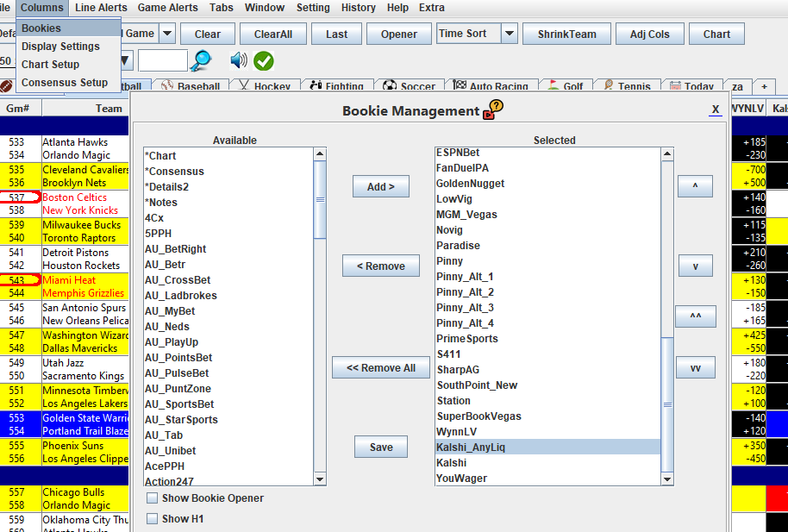Click the ShrinkTeam button
Screen dimensions: 788x532
567,34
